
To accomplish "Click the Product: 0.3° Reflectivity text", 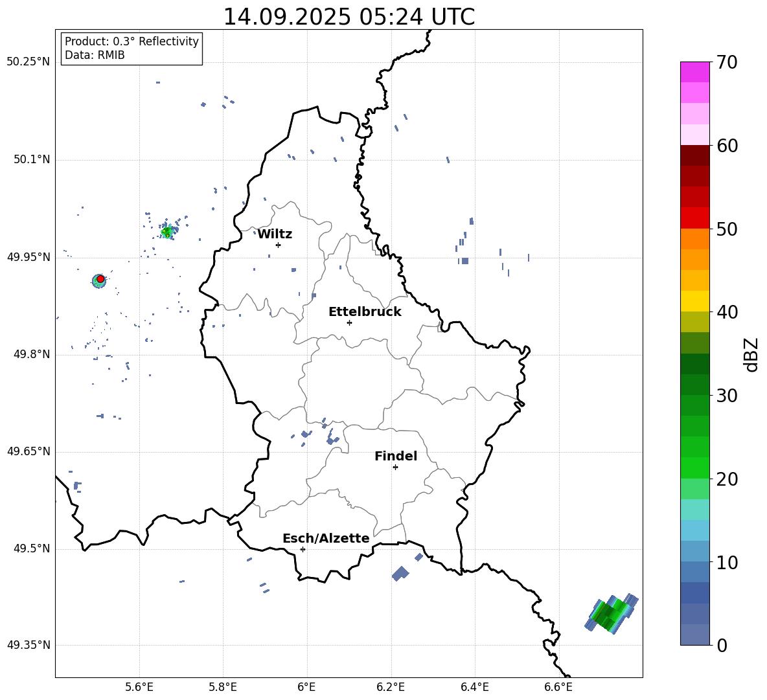I will coord(132,41).
